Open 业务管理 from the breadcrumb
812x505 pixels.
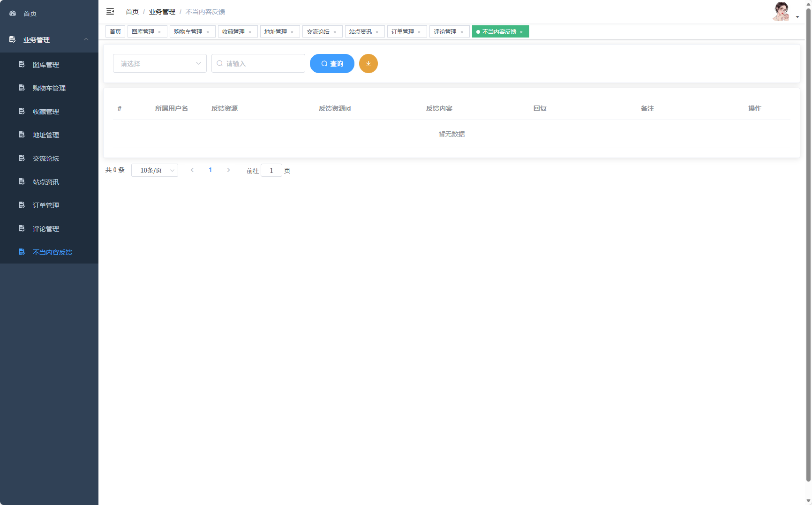162,11
